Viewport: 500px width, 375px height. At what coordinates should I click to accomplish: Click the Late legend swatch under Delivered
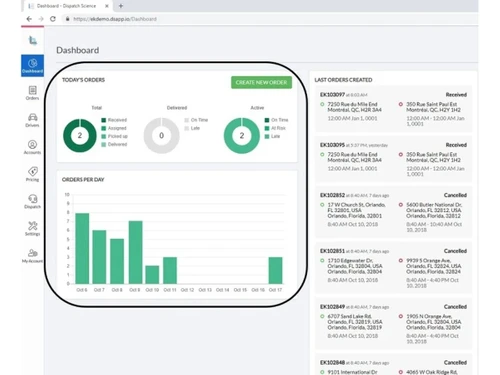coord(187,128)
